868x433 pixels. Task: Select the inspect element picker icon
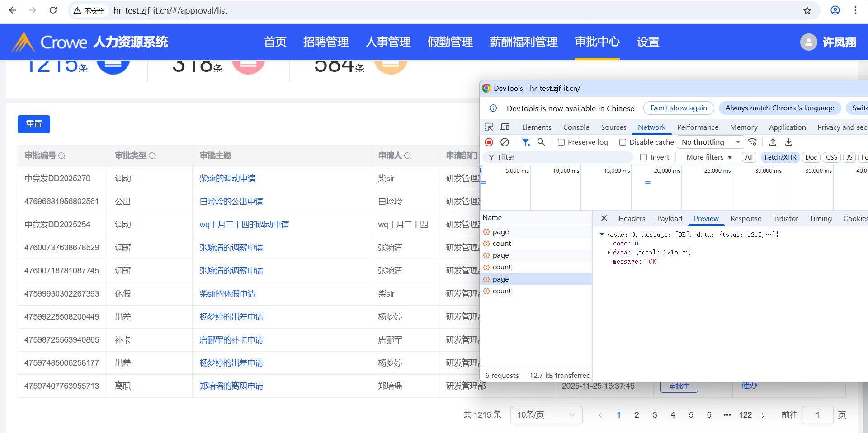coord(489,127)
